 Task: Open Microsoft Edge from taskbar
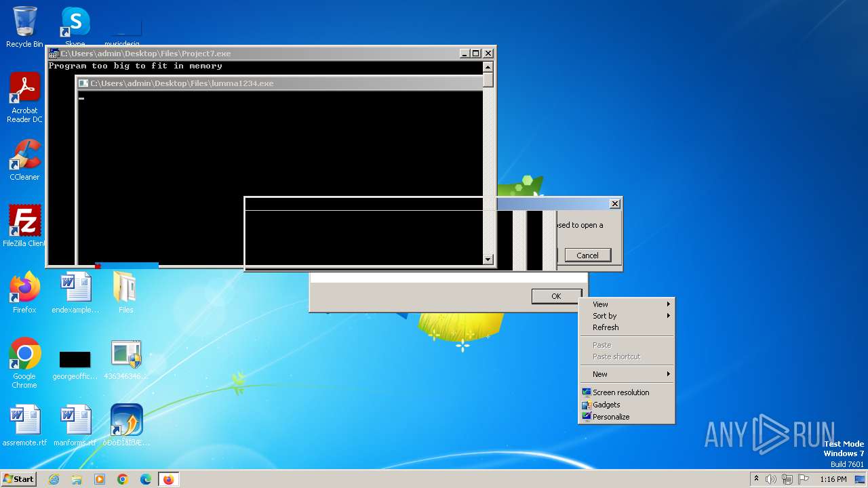click(x=146, y=479)
